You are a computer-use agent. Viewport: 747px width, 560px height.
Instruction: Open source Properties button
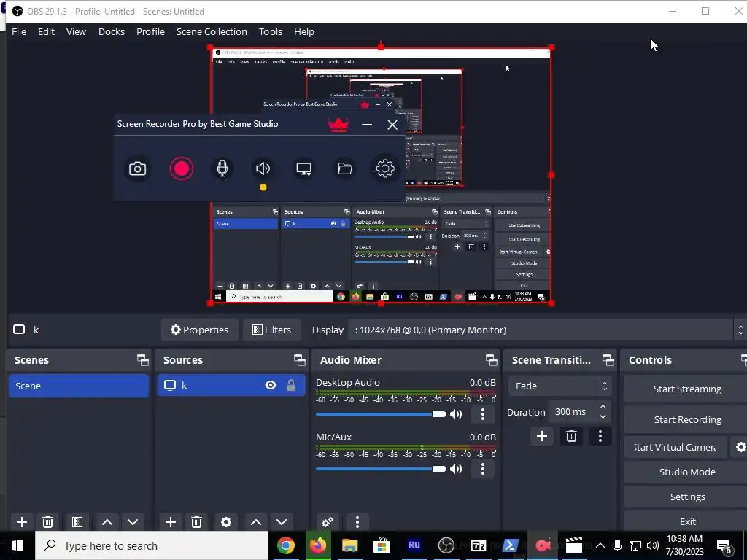tap(200, 330)
